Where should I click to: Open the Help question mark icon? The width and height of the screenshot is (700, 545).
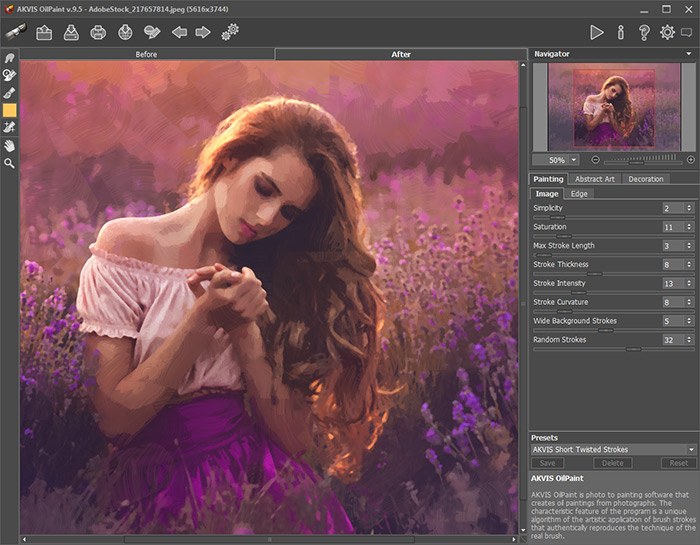tap(644, 32)
